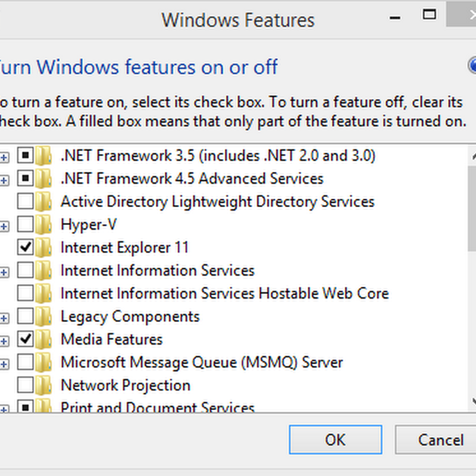Viewport: 476px width, 476px height.
Task: Tick the Network Projection checkbox
Action: click(x=26, y=386)
